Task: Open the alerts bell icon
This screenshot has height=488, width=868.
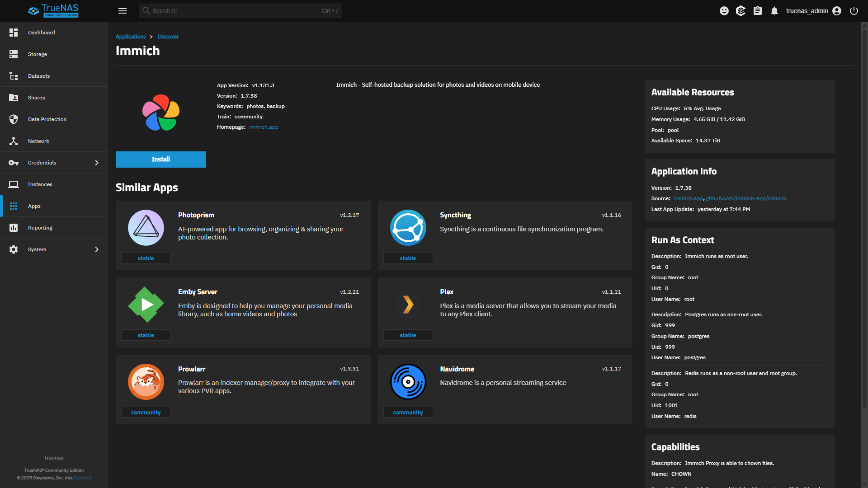Action: (x=774, y=11)
